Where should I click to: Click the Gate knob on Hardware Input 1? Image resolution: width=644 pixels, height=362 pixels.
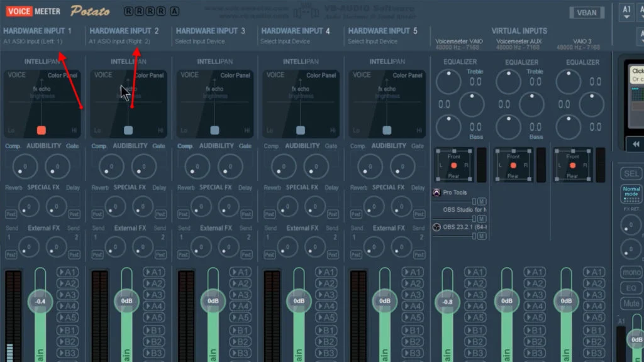pyautogui.click(x=57, y=167)
